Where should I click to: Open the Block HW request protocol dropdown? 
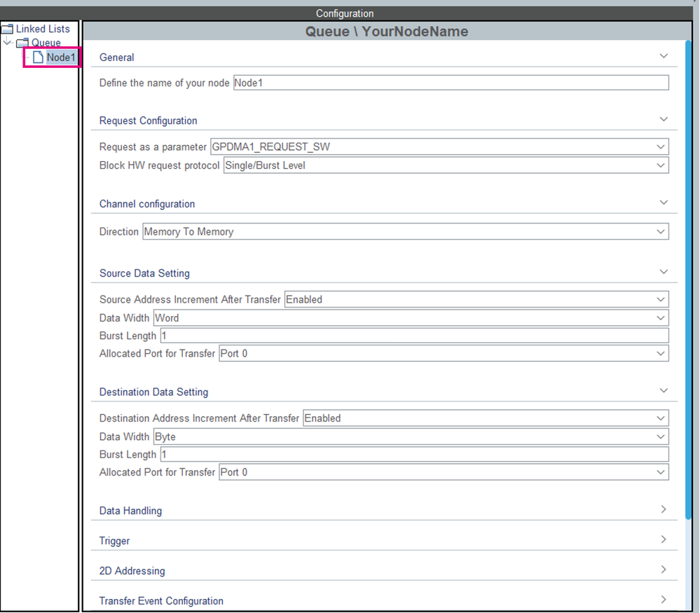click(x=446, y=165)
